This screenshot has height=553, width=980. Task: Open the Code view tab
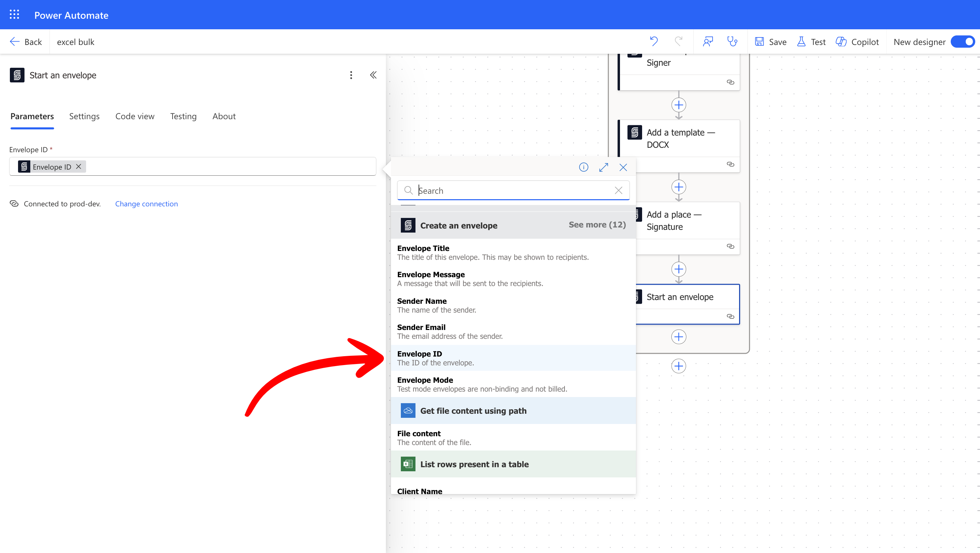tap(135, 116)
